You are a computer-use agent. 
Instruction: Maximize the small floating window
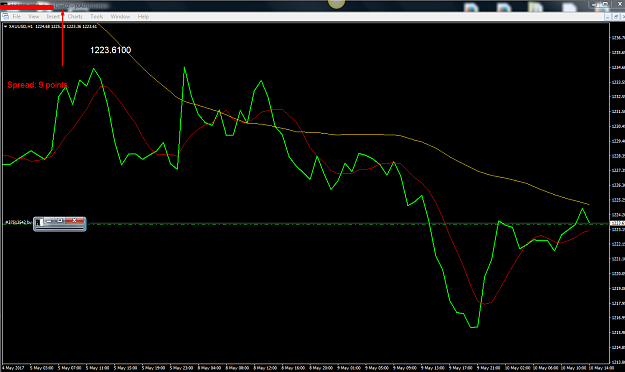click(x=60, y=220)
